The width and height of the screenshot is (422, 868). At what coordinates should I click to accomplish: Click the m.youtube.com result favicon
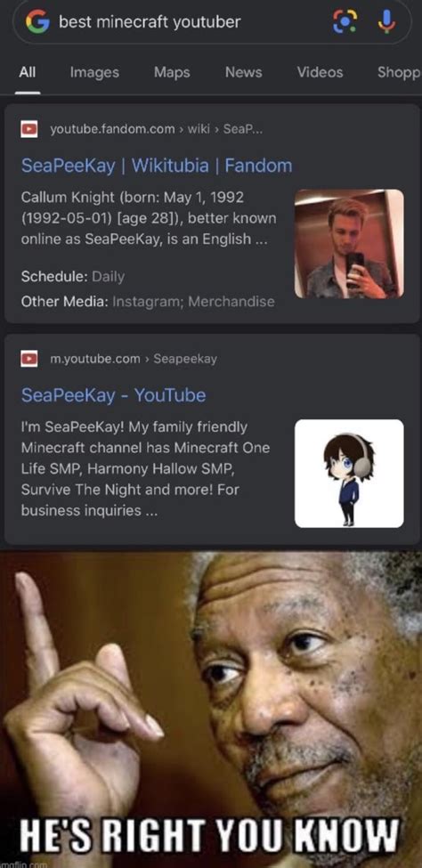click(x=28, y=359)
